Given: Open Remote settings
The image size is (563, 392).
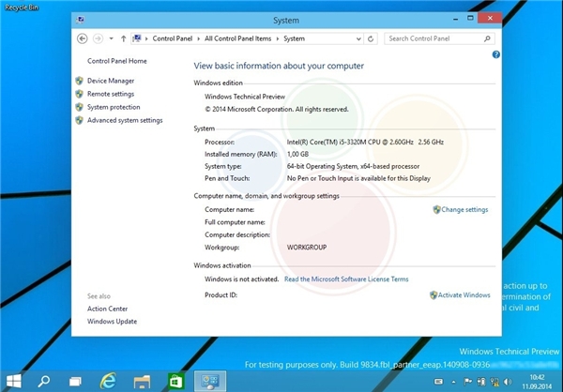Looking at the screenshot, I should pos(111,94).
